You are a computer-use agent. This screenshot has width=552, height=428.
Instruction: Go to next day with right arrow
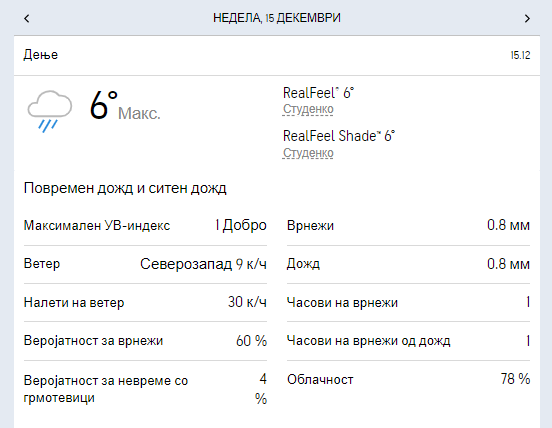tap(527, 18)
